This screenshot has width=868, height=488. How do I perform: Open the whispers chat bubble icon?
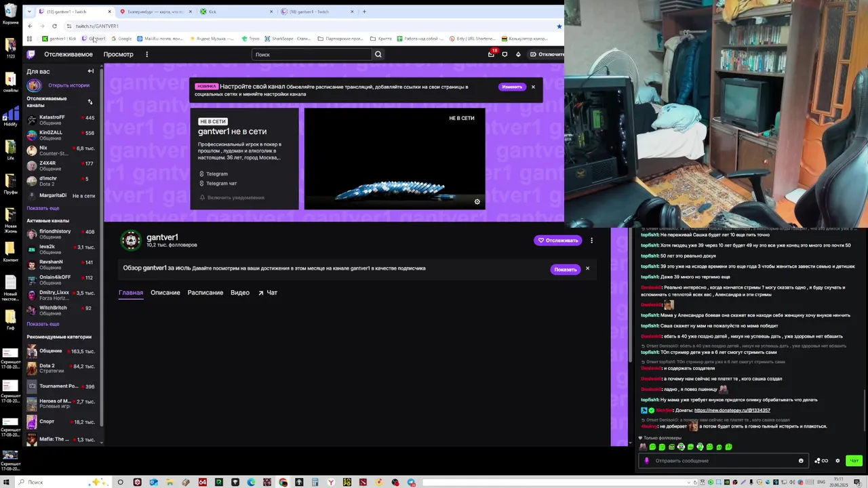tap(505, 54)
